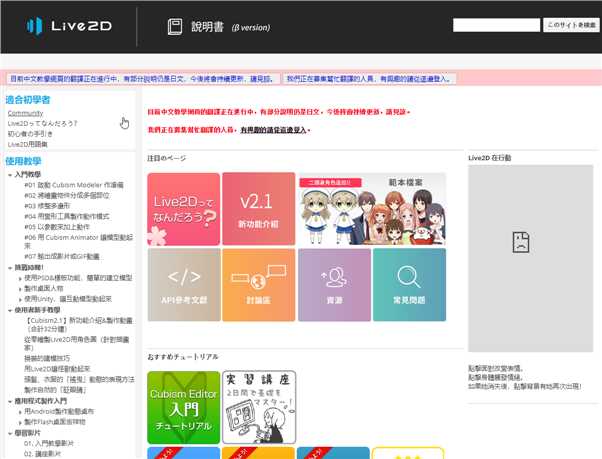The height and width of the screenshot is (459, 602).
Task: Click the Live2D logo in header
Action: point(69,26)
